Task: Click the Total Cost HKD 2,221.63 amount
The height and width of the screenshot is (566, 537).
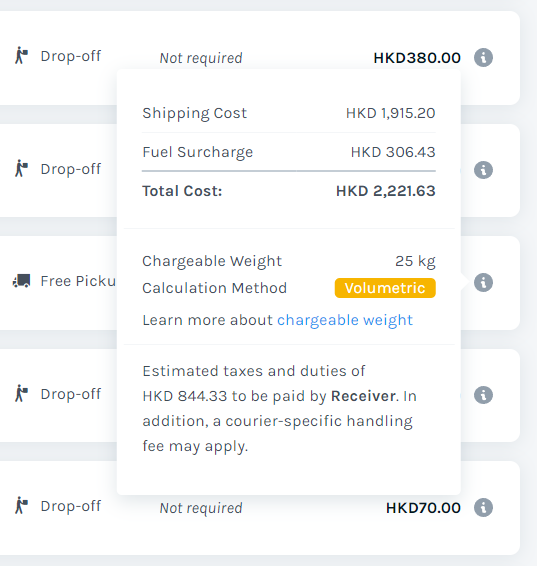Action: 385,191
